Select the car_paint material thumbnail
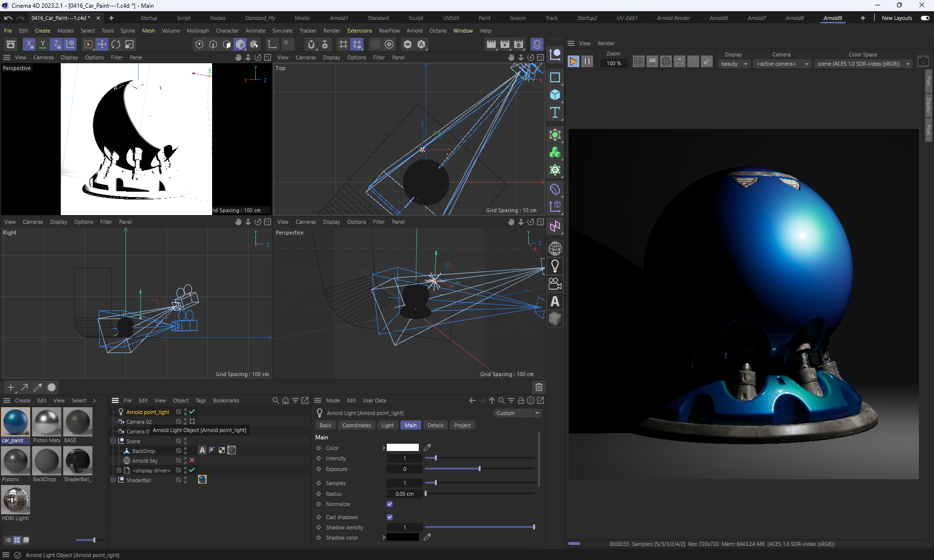Image resolution: width=934 pixels, height=560 pixels. pyautogui.click(x=16, y=422)
